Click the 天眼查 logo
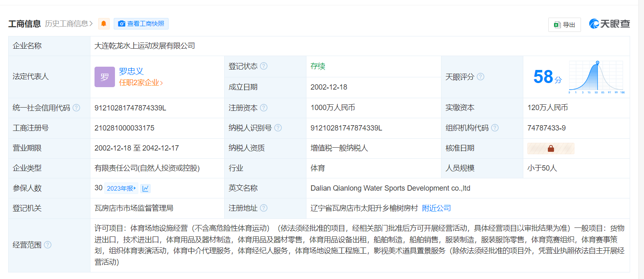The width and height of the screenshot is (644, 279). click(x=609, y=24)
